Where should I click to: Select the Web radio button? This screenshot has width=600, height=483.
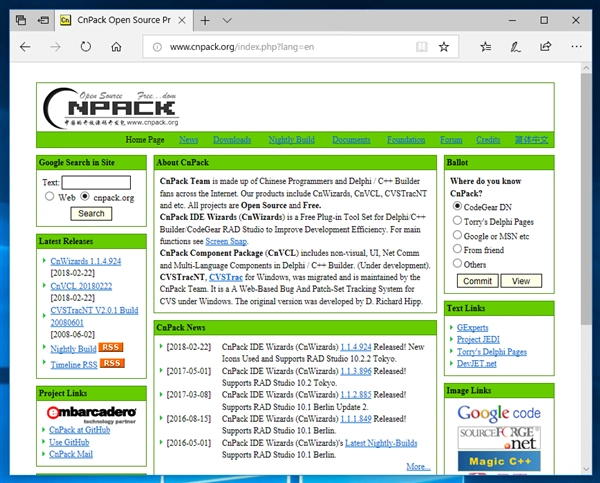click(x=49, y=196)
